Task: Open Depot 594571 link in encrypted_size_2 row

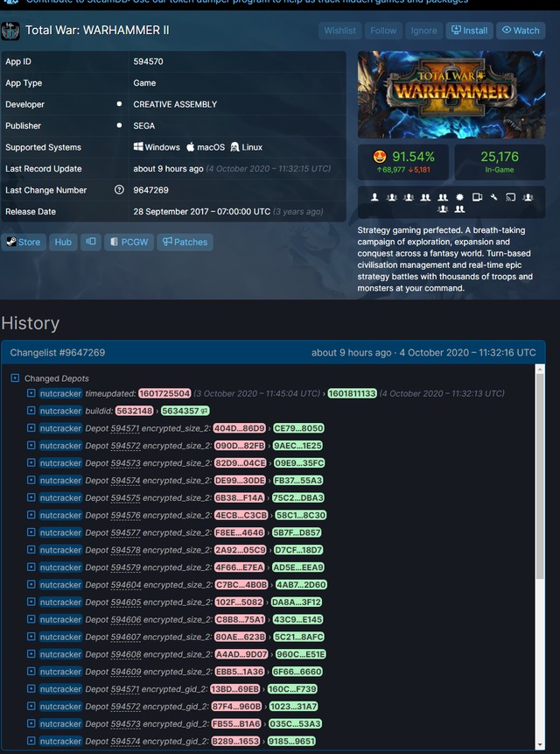Action: (125, 428)
